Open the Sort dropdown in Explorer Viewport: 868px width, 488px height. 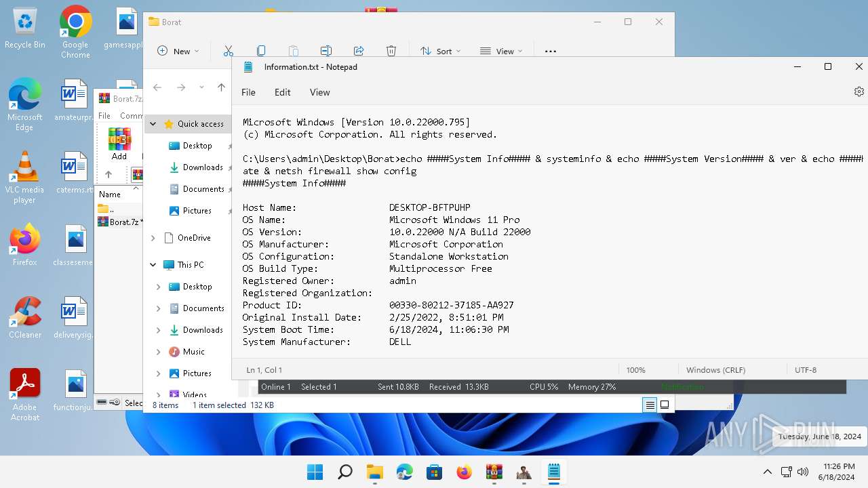point(440,51)
